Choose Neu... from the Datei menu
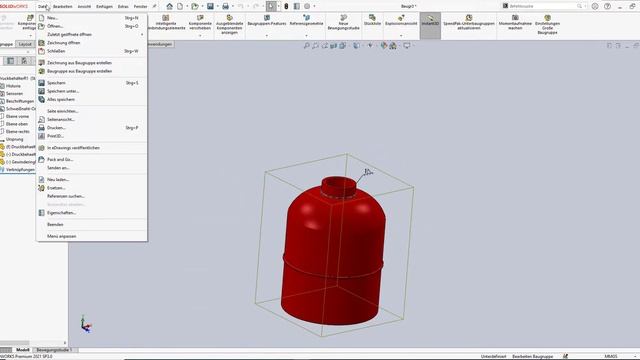640x360 pixels. tap(92, 18)
